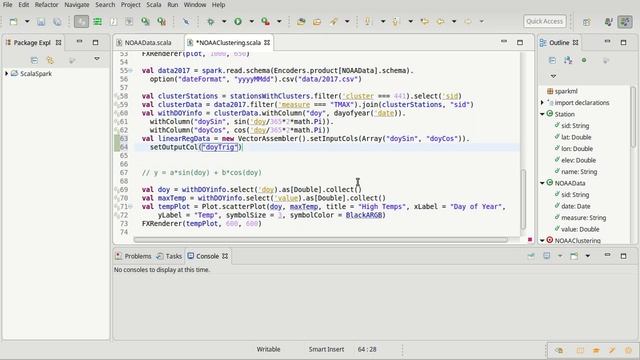Image resolution: width=640 pixels, height=360 pixels.
Task: Click the Open Type toolbar icon
Action: tap(301, 21)
